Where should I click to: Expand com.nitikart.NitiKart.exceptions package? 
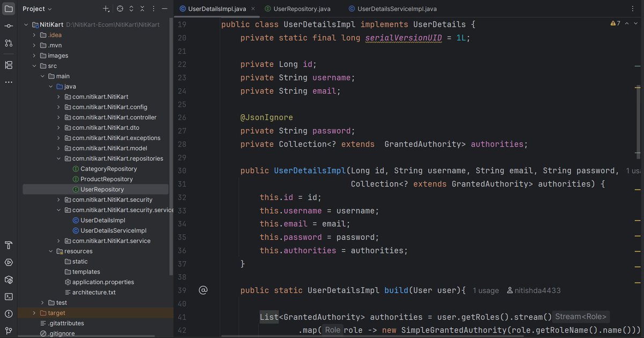tap(59, 138)
